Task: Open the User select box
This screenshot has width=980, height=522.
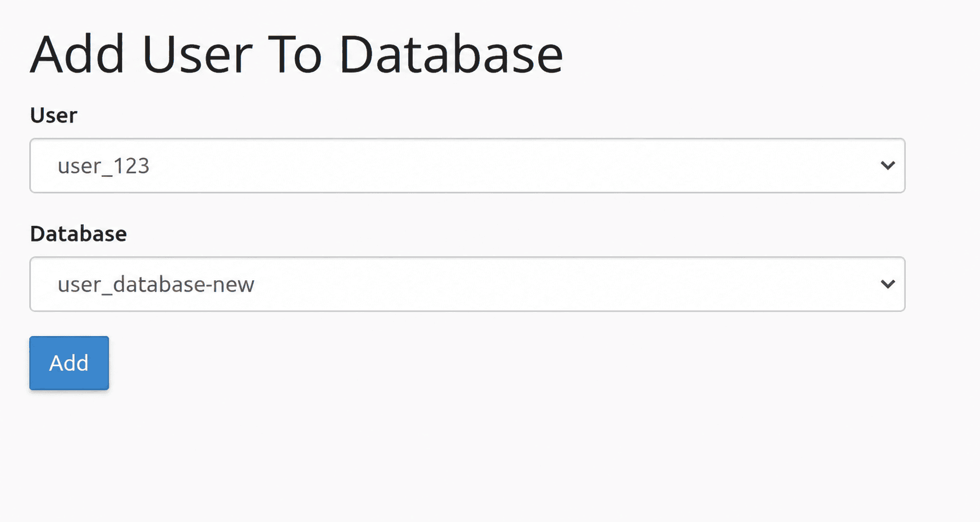Action: (467, 165)
